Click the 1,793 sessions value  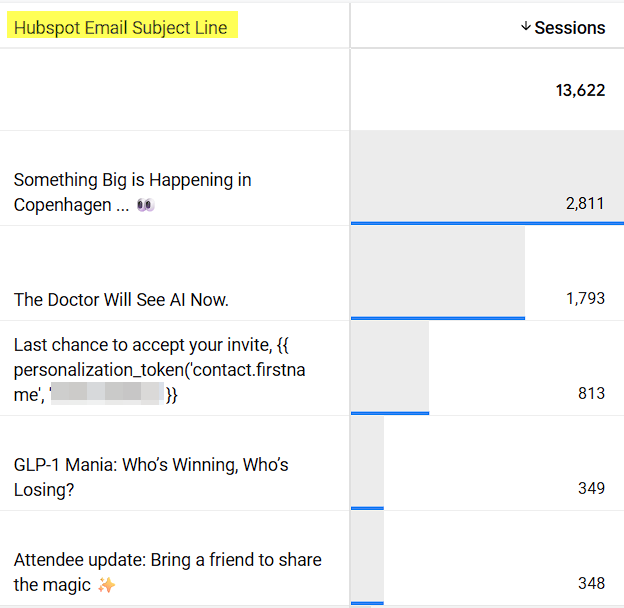tap(585, 298)
